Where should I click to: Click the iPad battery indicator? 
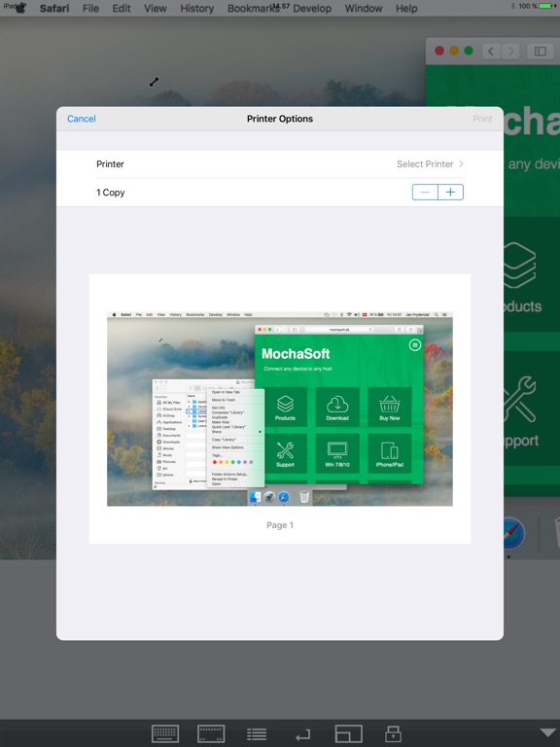pos(546,6)
